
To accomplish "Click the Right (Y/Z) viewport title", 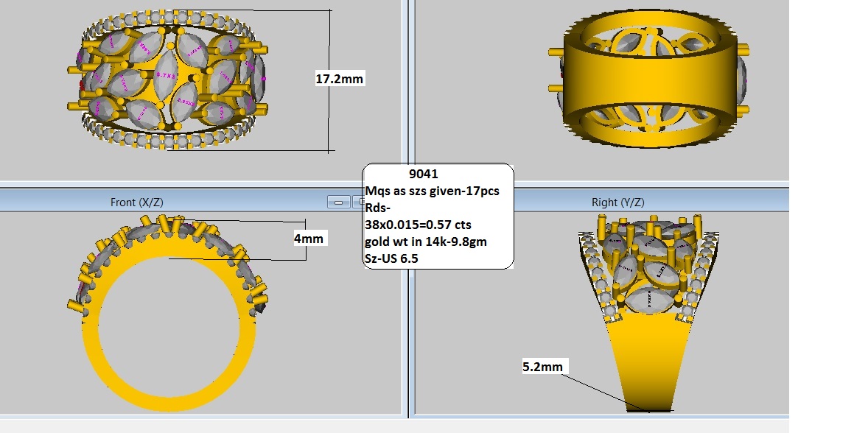I will 617,203.
